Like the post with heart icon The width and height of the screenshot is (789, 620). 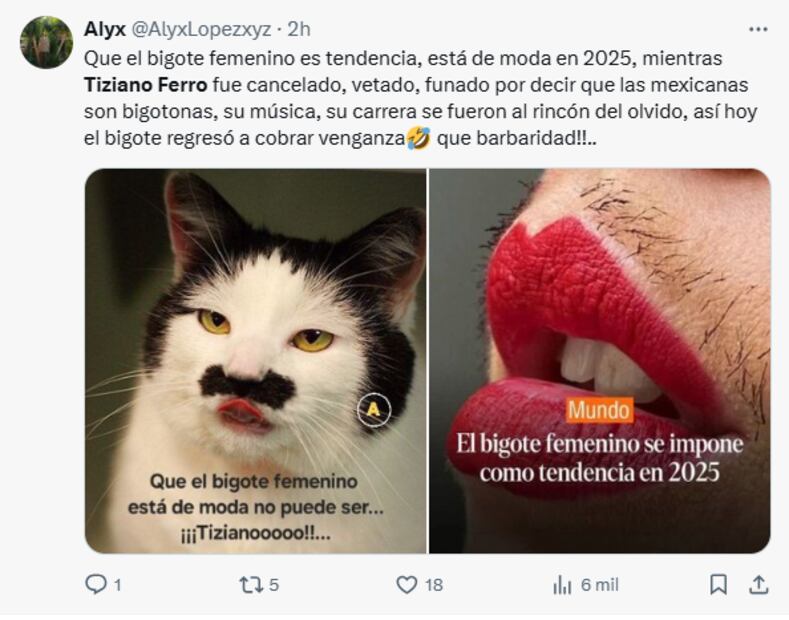tap(407, 585)
